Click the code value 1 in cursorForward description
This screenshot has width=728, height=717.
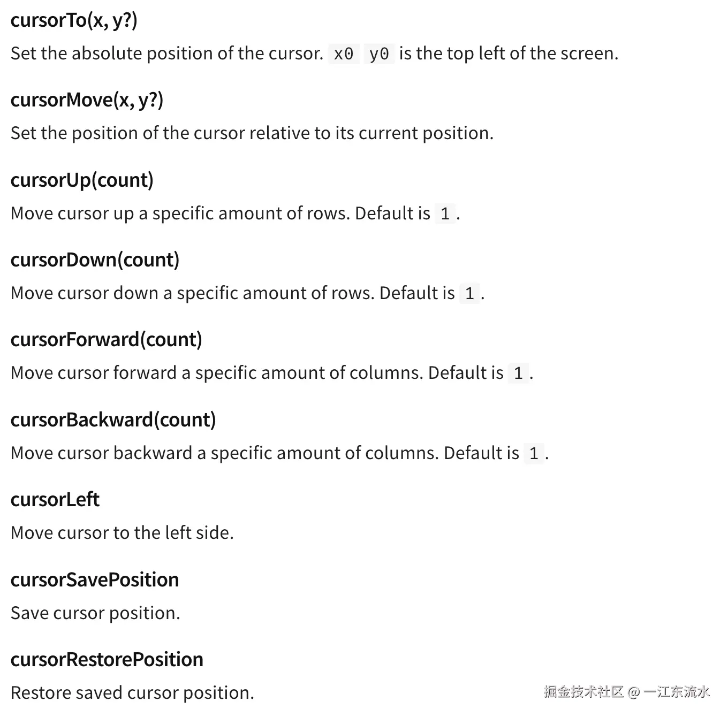(518, 373)
